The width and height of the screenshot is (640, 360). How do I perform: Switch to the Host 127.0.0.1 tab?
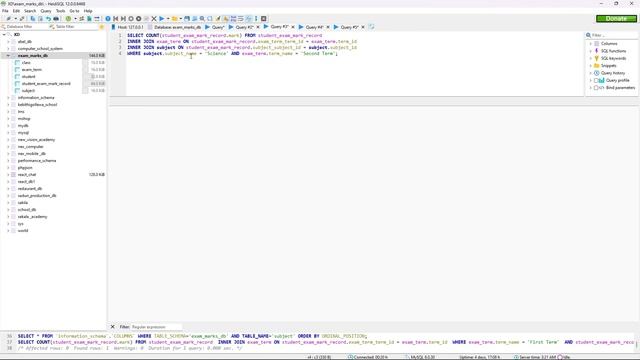click(x=127, y=27)
